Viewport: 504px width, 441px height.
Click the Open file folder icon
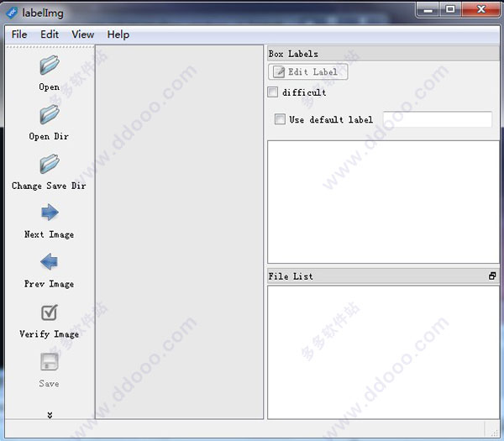coord(50,65)
